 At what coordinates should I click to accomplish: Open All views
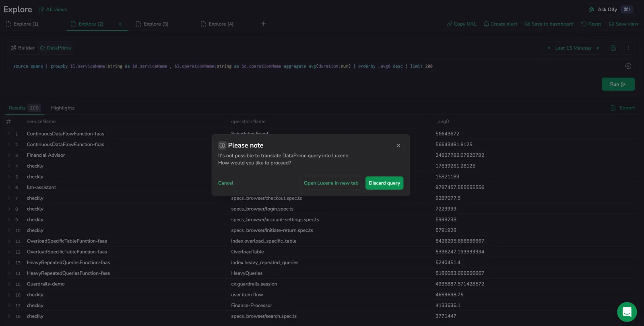(x=53, y=10)
